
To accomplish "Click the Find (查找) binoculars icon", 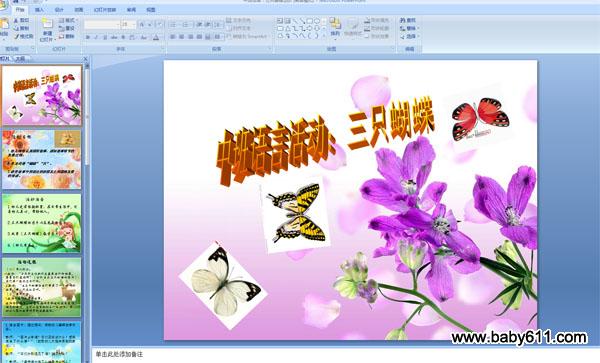I will [403, 20].
